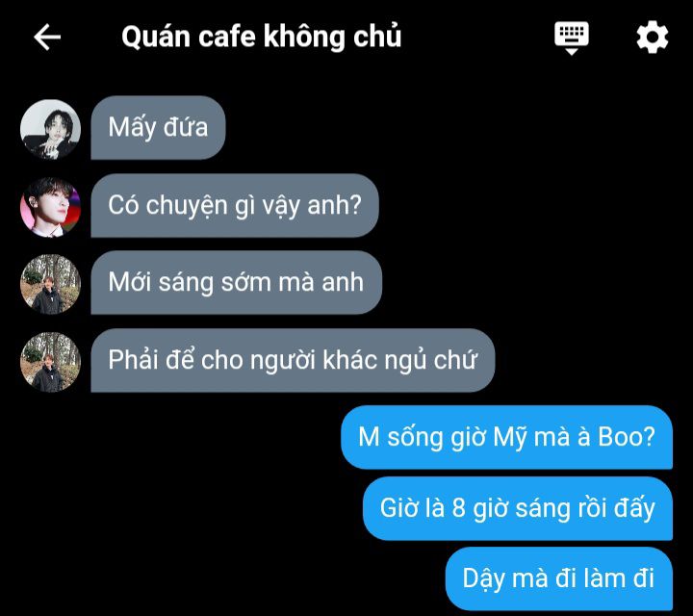Tap avatar beside "Mới sáng sớm mà anh"
693x616 pixels.
coord(50,284)
